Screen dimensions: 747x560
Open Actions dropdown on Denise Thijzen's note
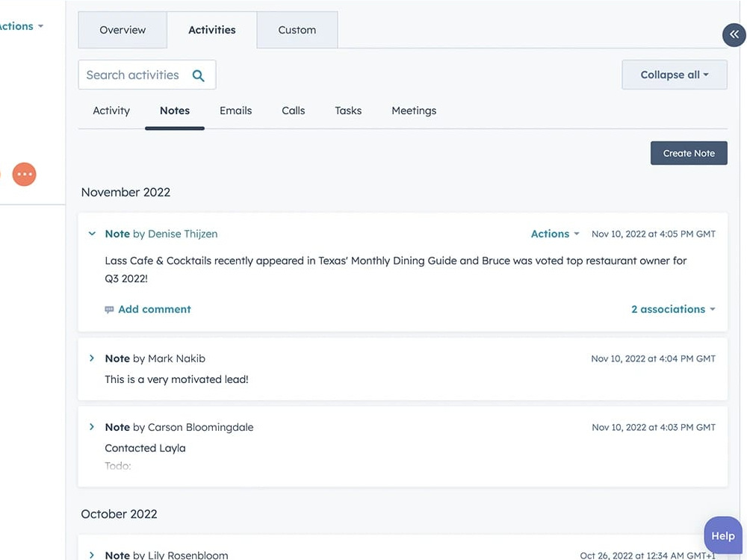point(555,234)
